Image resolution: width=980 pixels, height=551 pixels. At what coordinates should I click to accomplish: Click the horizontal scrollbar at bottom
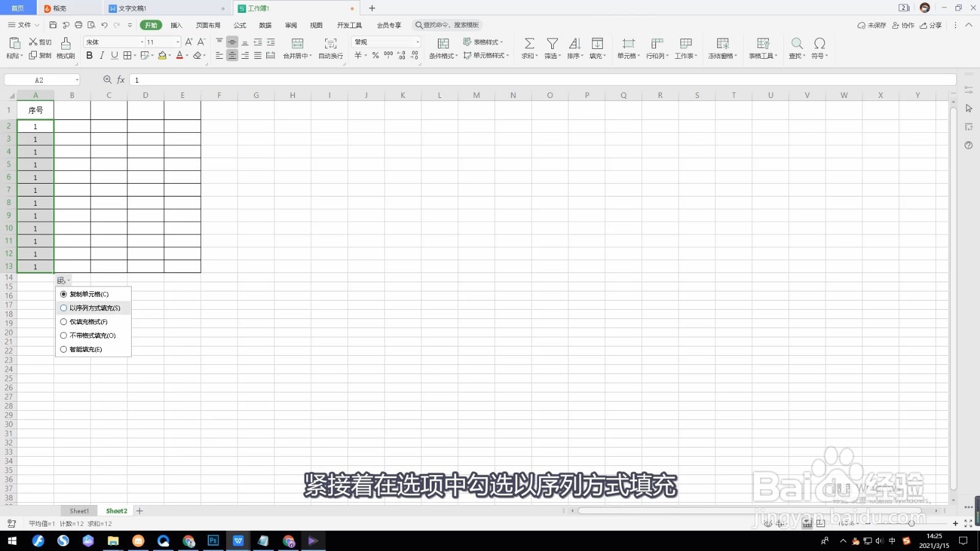750,511
